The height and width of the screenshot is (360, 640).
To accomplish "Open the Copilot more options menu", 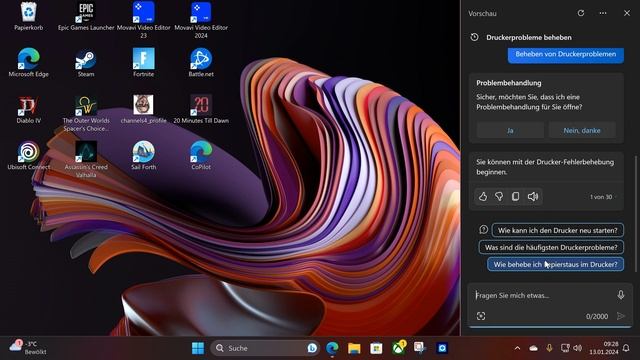I will [603, 13].
